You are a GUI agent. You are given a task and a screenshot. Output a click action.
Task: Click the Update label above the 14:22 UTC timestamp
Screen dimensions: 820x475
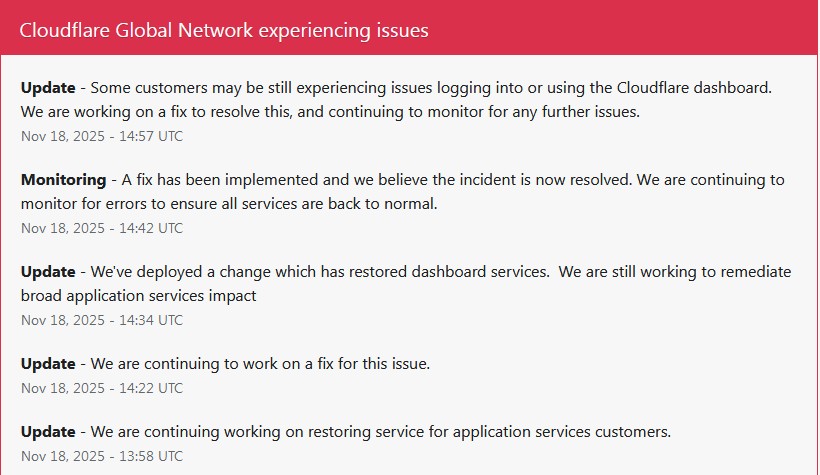[48, 364]
